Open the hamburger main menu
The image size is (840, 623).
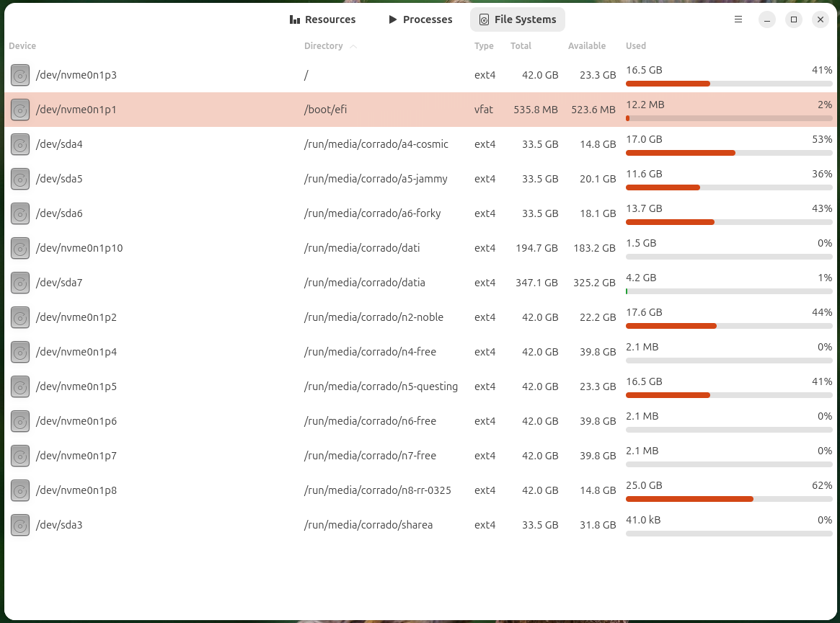[x=738, y=19]
